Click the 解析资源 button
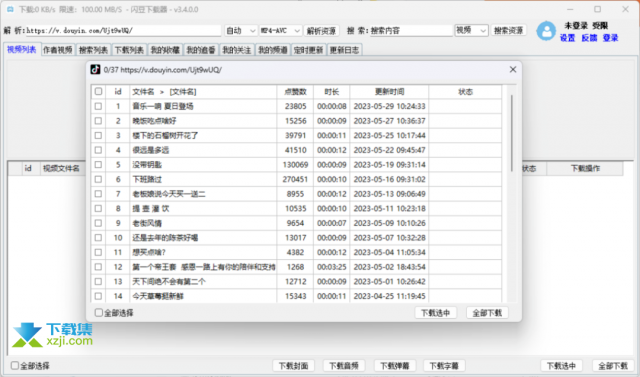640x377 pixels. pos(321,31)
